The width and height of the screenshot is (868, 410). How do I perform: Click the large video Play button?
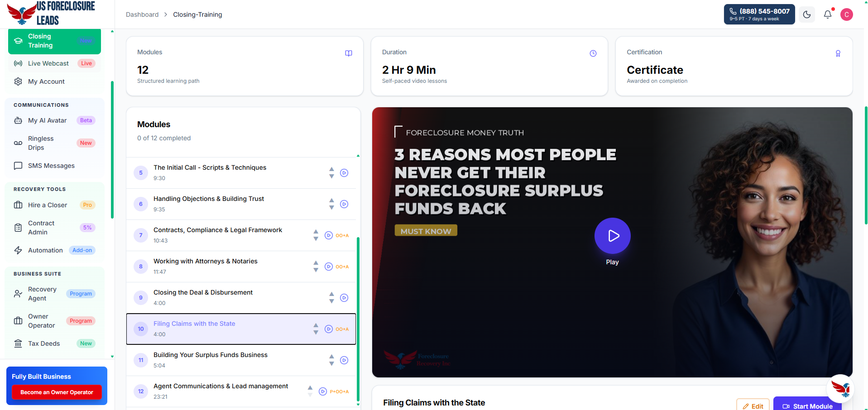pyautogui.click(x=612, y=236)
